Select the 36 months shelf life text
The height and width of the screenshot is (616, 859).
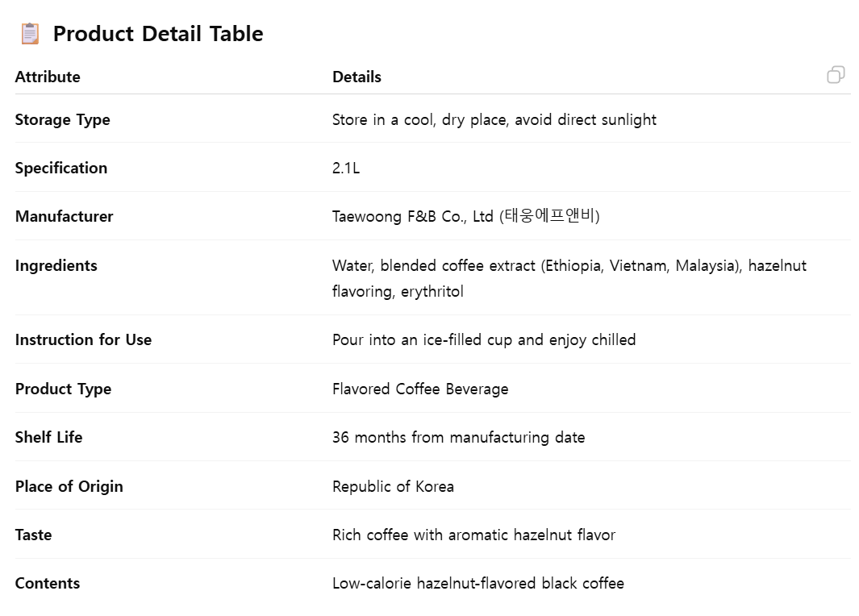click(458, 437)
